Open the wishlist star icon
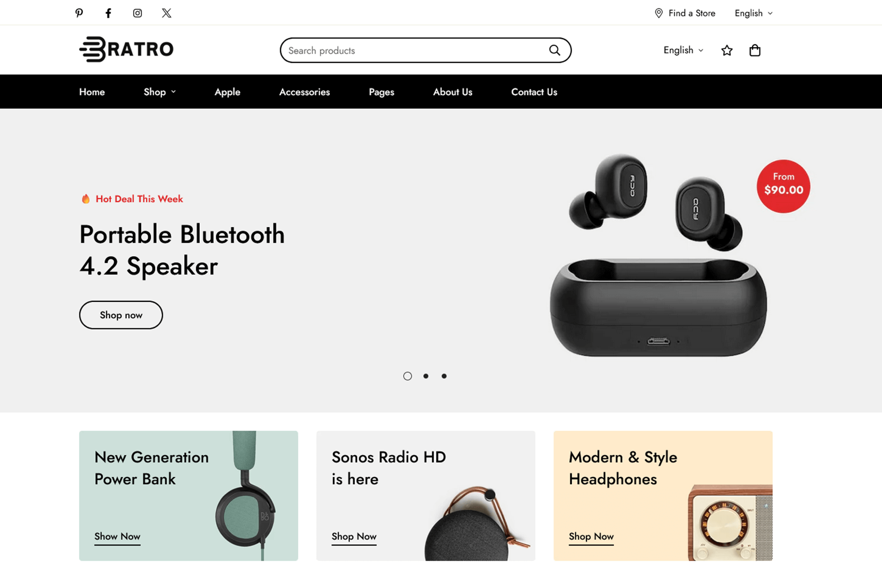Image resolution: width=882 pixels, height=588 pixels. click(x=726, y=50)
